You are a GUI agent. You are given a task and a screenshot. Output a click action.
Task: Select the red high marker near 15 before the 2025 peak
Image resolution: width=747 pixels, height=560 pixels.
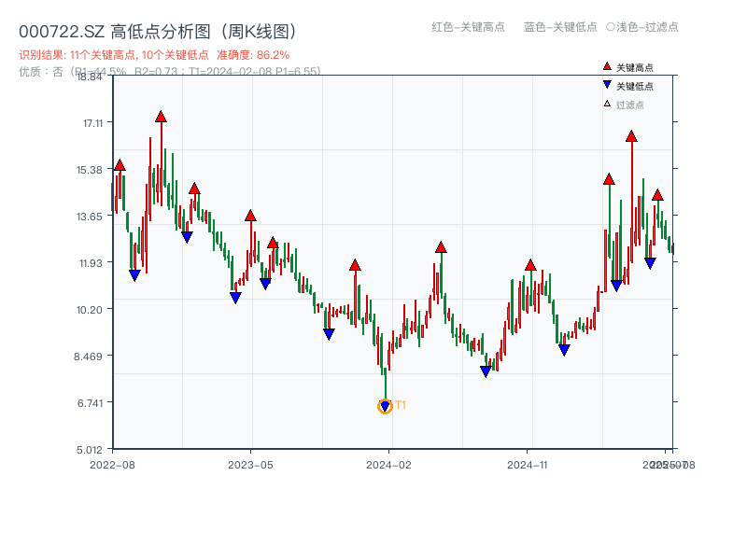609,179
